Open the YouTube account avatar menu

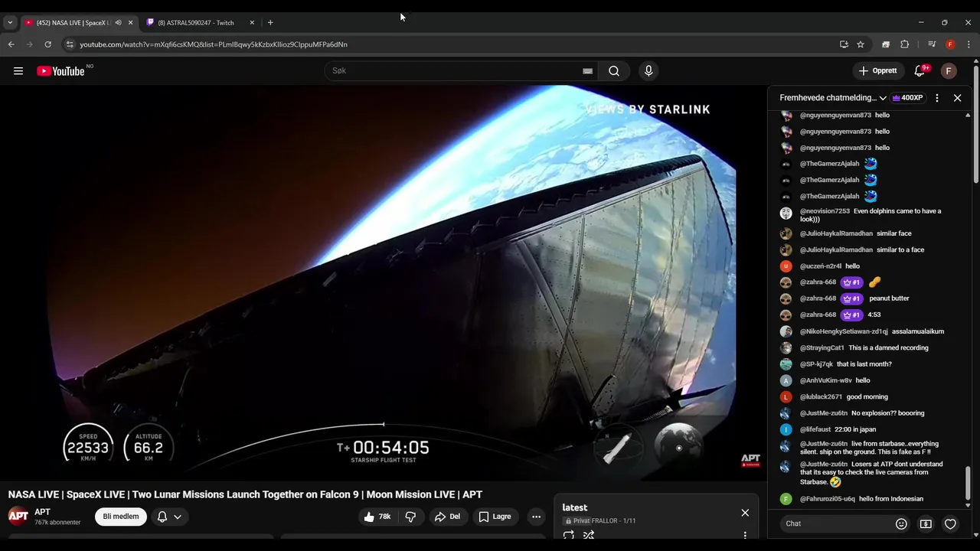coord(949,71)
